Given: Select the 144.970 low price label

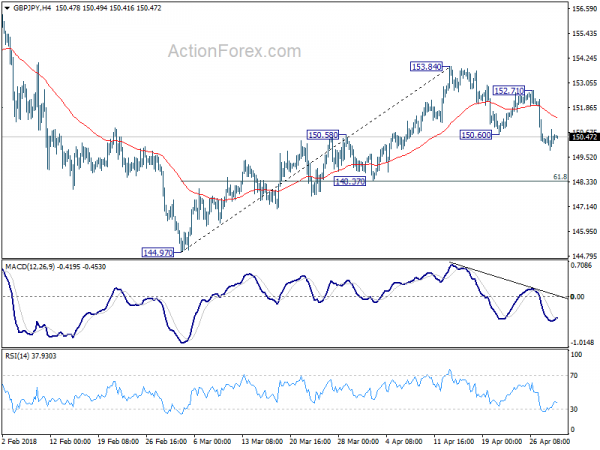Looking at the screenshot, I should click(x=158, y=253).
